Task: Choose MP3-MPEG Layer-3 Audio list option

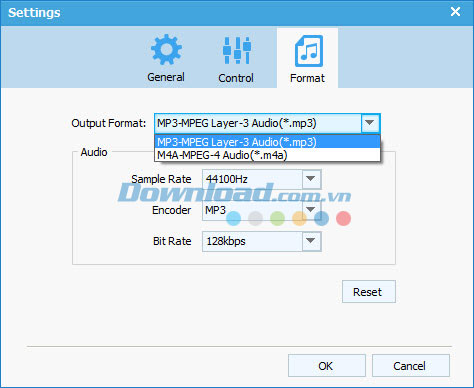Action: click(x=267, y=142)
